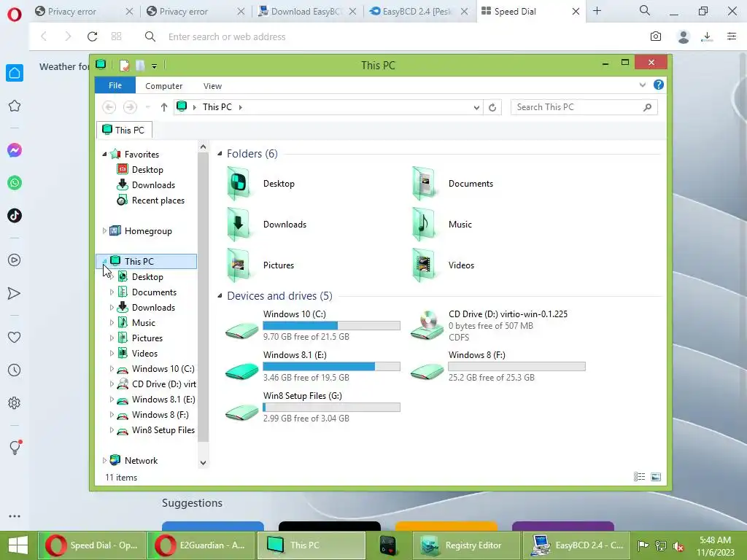Image resolution: width=747 pixels, height=560 pixels.
Task: Expand Music node in navigation tree
Action: tap(112, 322)
